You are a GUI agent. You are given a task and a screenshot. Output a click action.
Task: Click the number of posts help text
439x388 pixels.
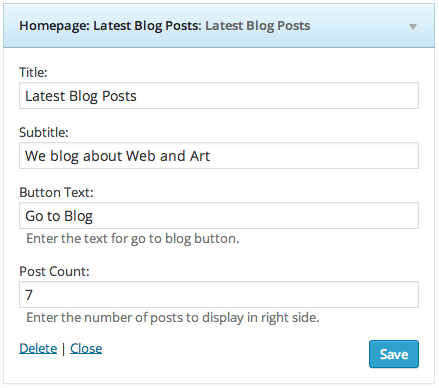173,318
